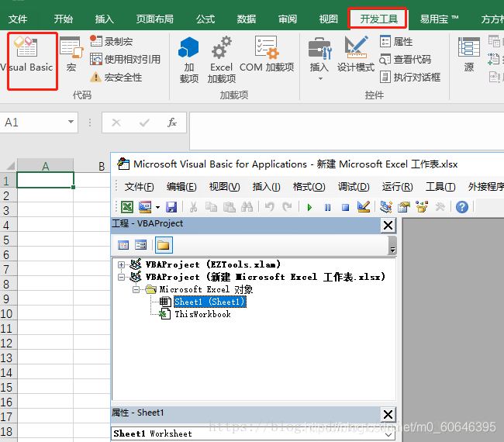Select the Developer (开发工具) tab
The height and width of the screenshot is (442, 504).
378,19
